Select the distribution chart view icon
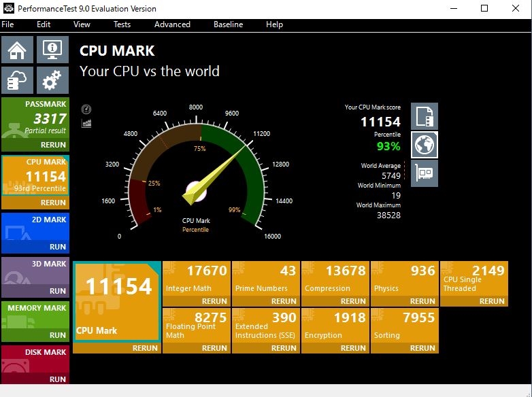532x397 pixels. click(x=86, y=123)
